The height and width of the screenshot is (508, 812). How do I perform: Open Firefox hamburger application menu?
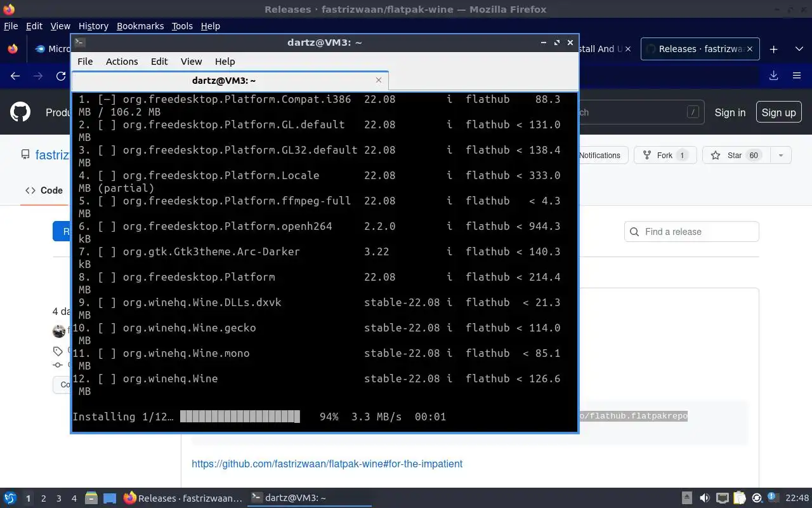click(x=797, y=76)
